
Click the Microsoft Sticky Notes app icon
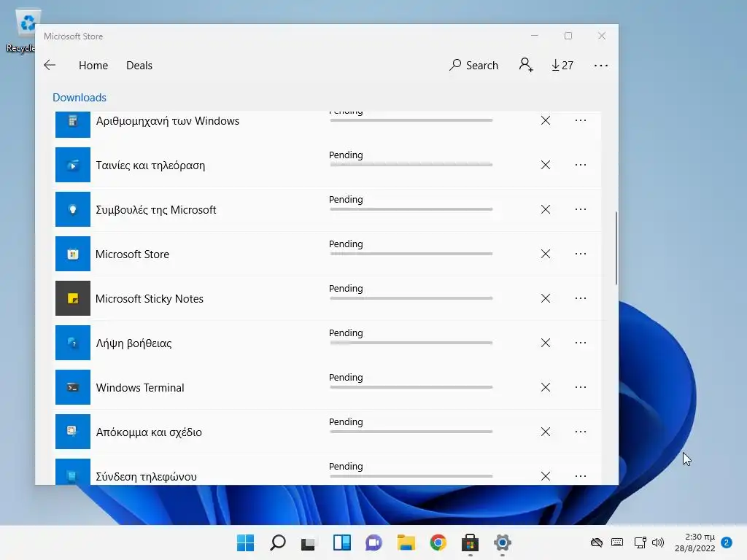pos(73,298)
